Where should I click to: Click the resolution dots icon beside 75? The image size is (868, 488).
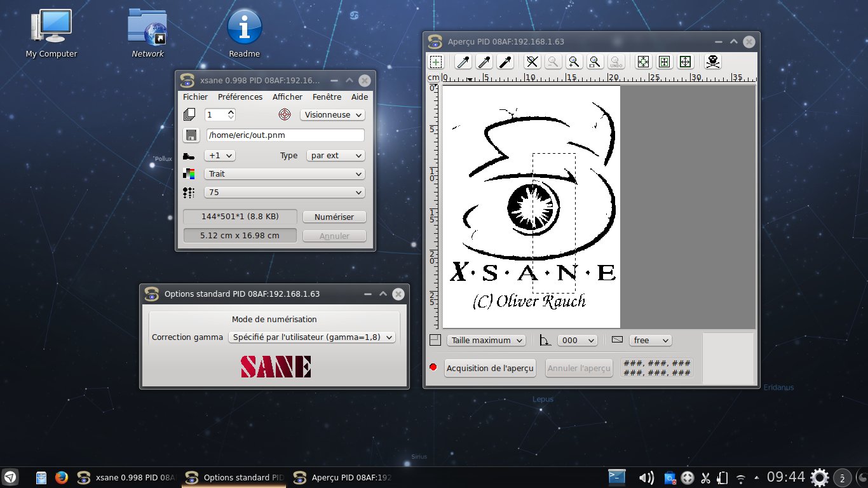pyautogui.click(x=189, y=193)
